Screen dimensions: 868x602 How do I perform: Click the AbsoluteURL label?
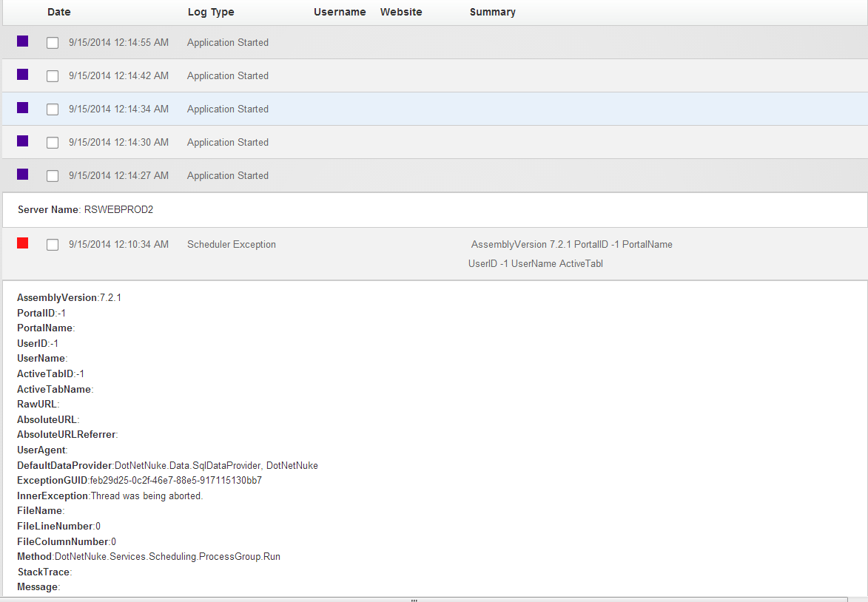coord(48,420)
